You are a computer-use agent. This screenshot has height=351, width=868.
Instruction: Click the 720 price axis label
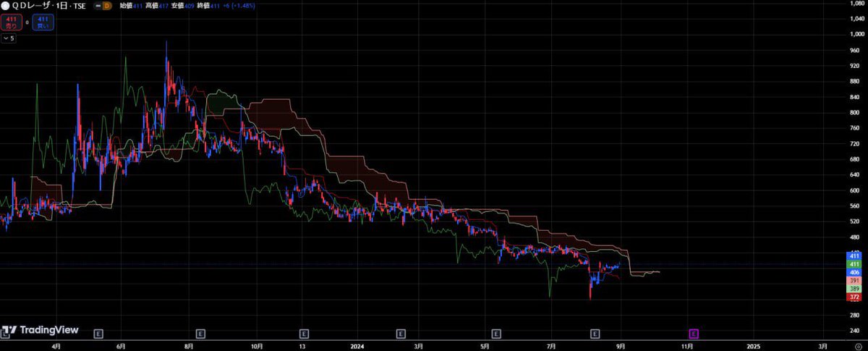(x=856, y=143)
